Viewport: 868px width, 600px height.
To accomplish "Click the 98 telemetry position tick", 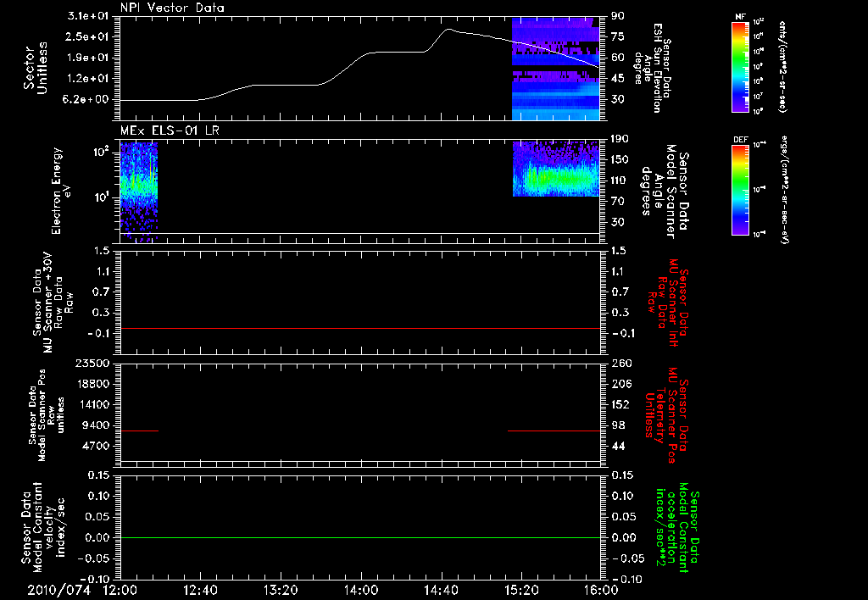I will click(x=618, y=425).
